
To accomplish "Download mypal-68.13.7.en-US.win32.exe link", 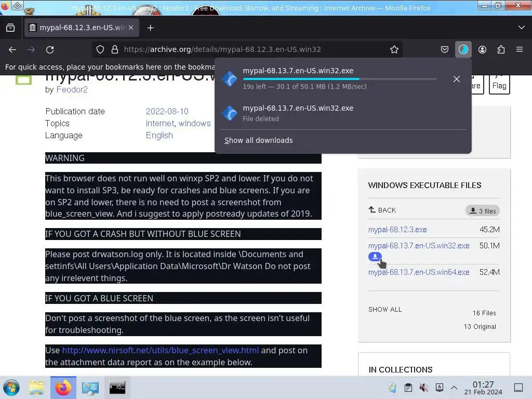I will [x=419, y=246].
